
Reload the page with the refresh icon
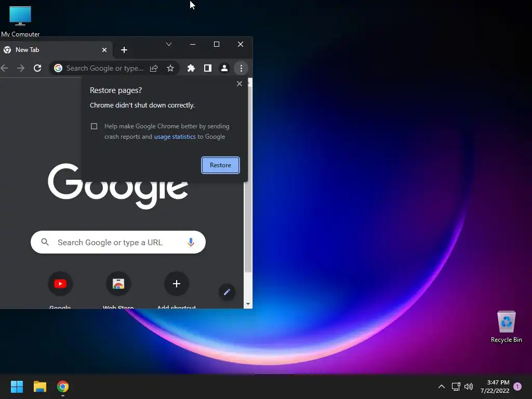click(37, 68)
